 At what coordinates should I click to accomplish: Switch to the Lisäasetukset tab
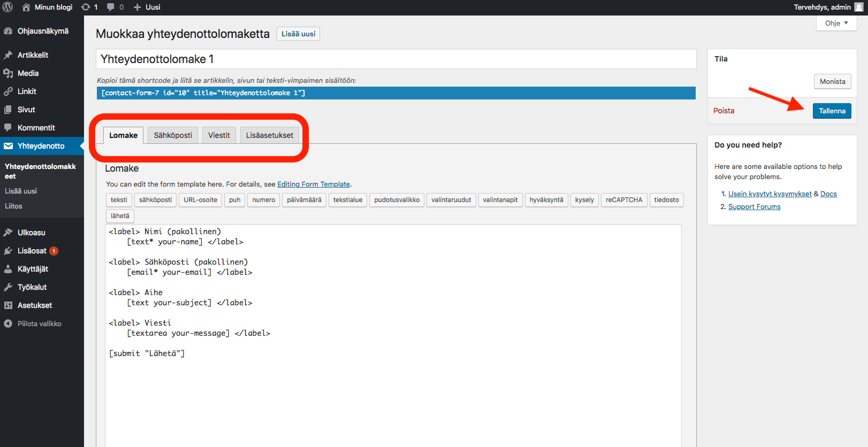[270, 135]
